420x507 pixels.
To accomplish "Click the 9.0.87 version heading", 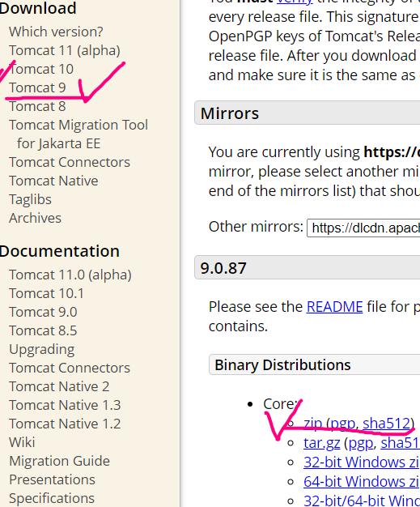I will [x=223, y=268].
